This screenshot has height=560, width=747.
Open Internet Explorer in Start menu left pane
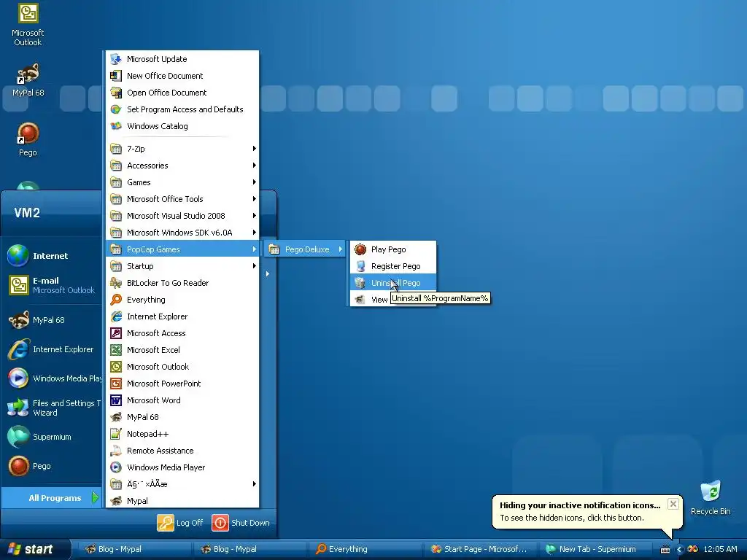coord(52,349)
